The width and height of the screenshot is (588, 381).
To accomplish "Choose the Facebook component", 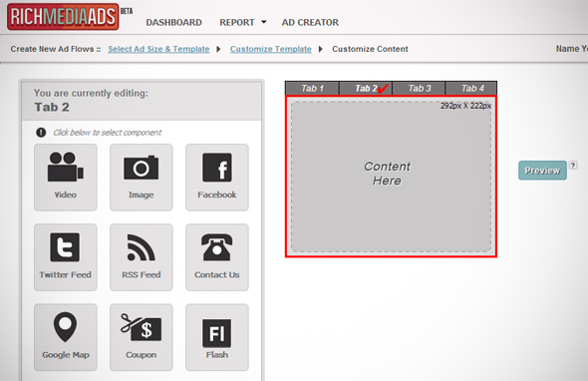I will tap(216, 178).
